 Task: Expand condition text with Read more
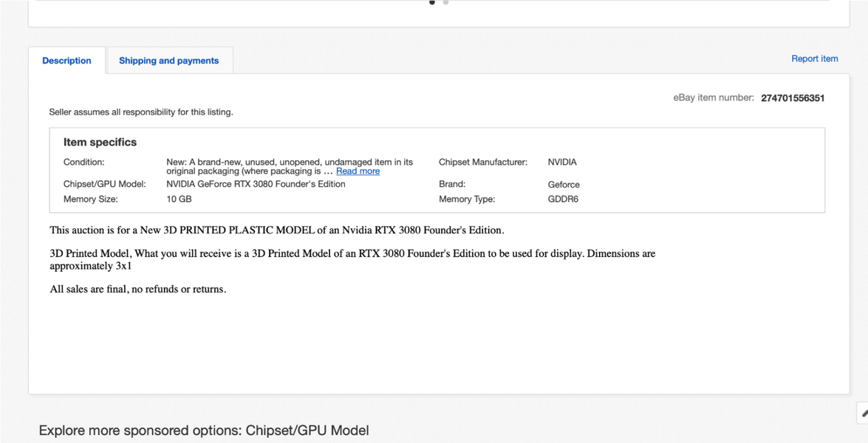(358, 171)
